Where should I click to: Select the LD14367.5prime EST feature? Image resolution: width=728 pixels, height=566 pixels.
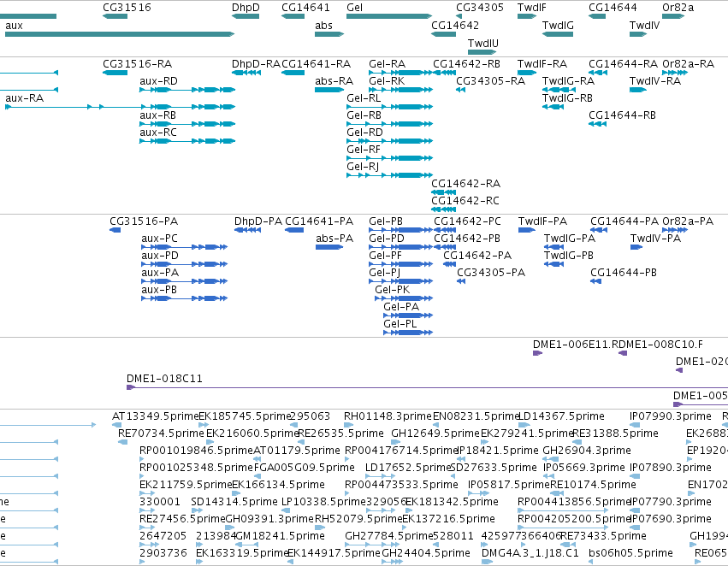pos(524,424)
